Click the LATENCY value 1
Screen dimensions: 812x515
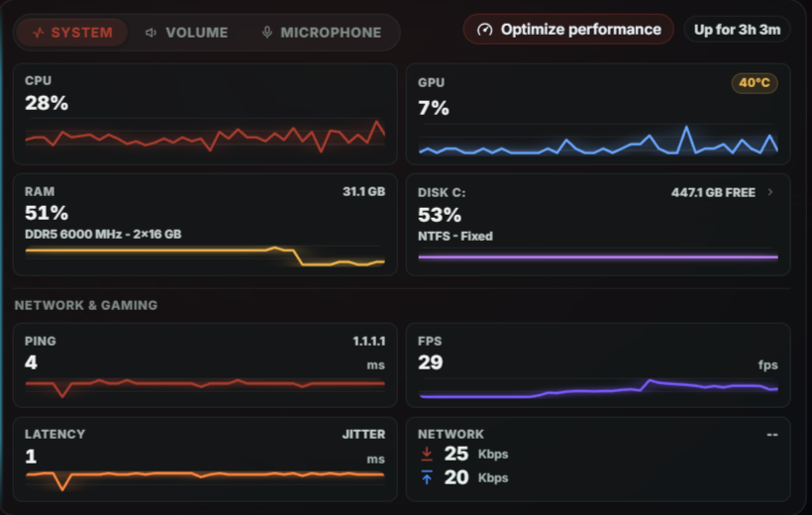(31, 457)
